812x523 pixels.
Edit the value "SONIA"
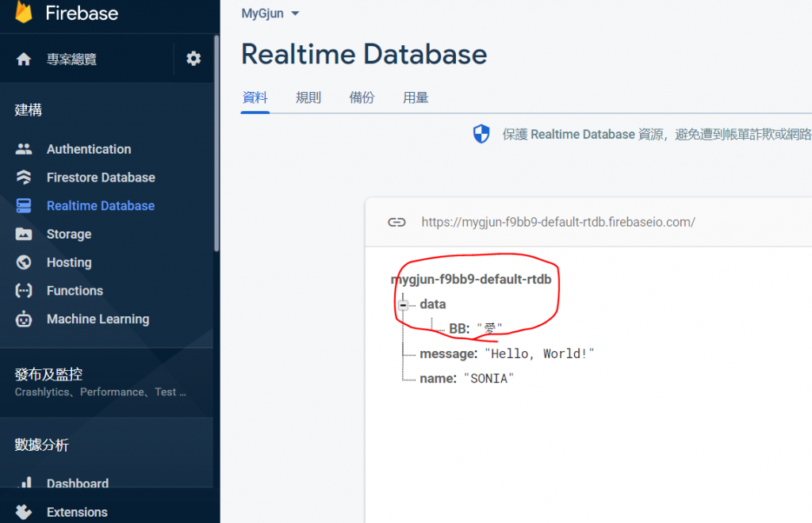pos(488,379)
